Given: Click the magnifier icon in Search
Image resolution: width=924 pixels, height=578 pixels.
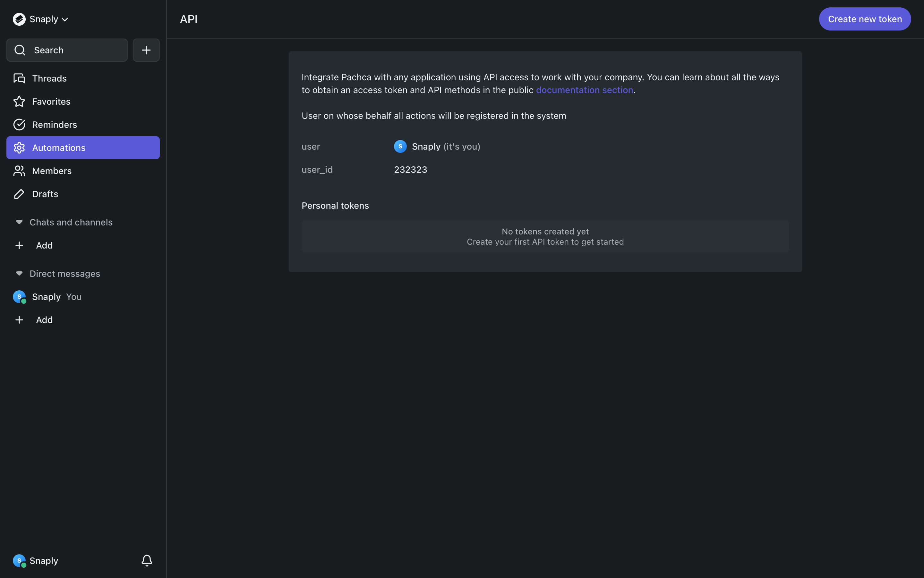Looking at the screenshot, I should pyautogui.click(x=20, y=50).
